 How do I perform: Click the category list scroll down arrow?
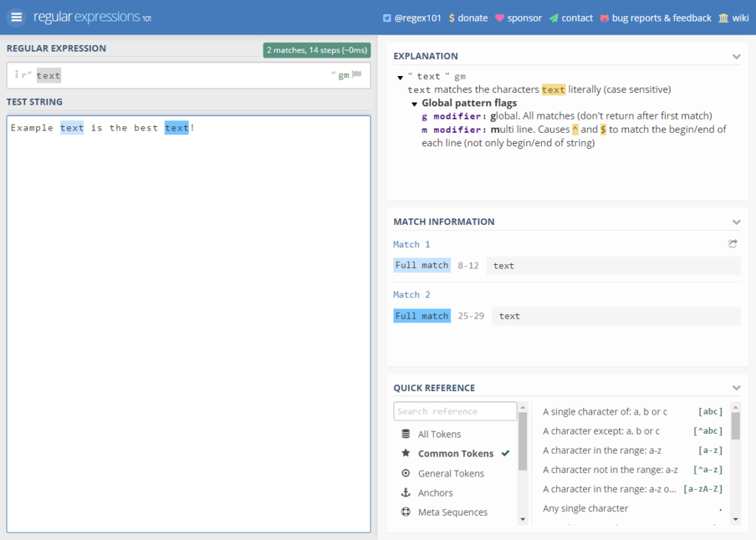(523, 519)
